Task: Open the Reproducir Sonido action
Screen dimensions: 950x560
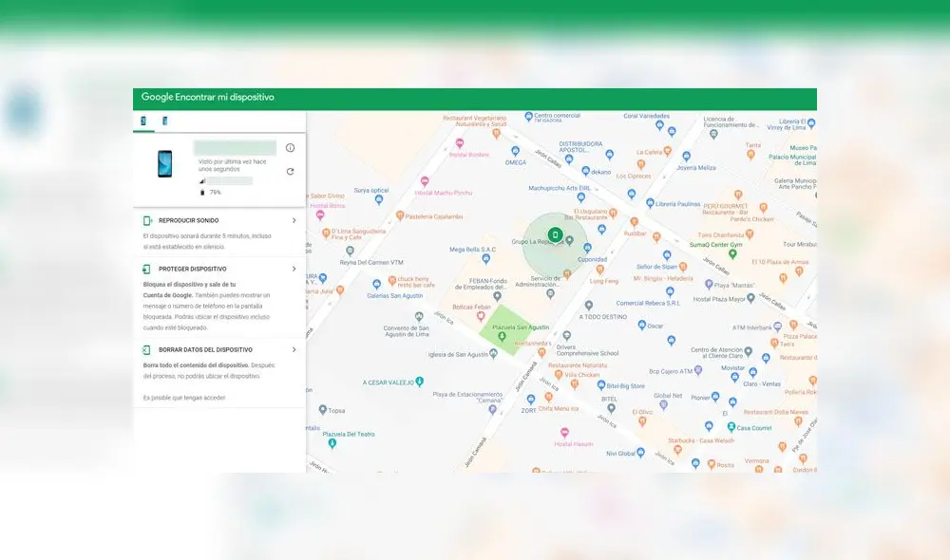Action: (x=214, y=219)
